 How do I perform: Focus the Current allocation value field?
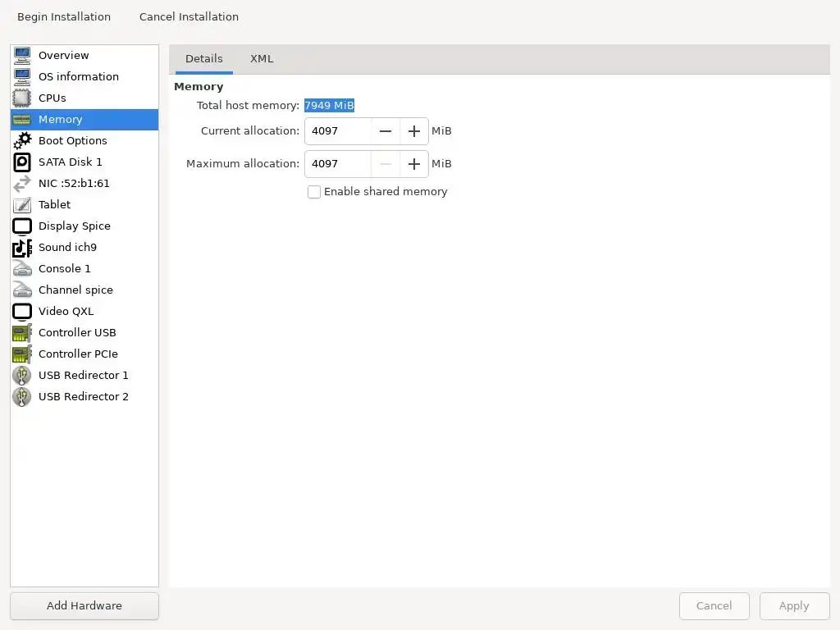338,131
